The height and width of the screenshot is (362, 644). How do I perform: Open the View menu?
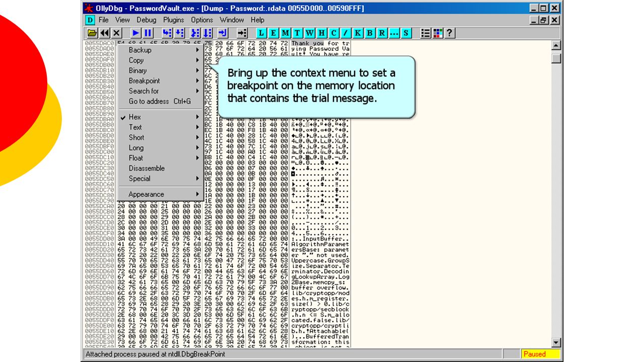tap(122, 20)
